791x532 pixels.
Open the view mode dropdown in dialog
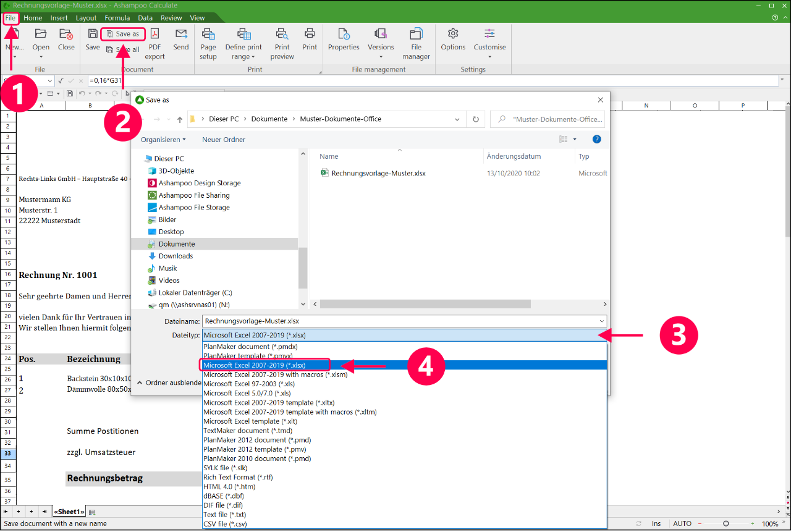point(575,140)
